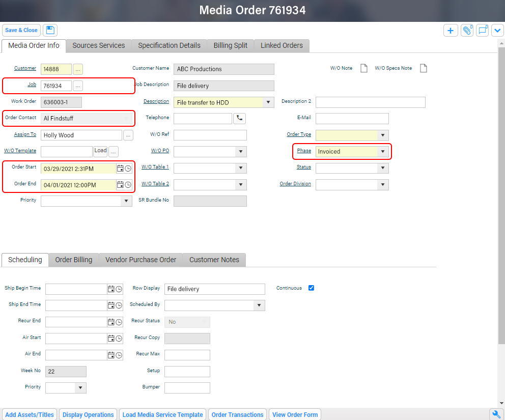Click the phone dial icon beside Telephone
Image resolution: width=505 pixels, height=420 pixels.
click(239, 118)
